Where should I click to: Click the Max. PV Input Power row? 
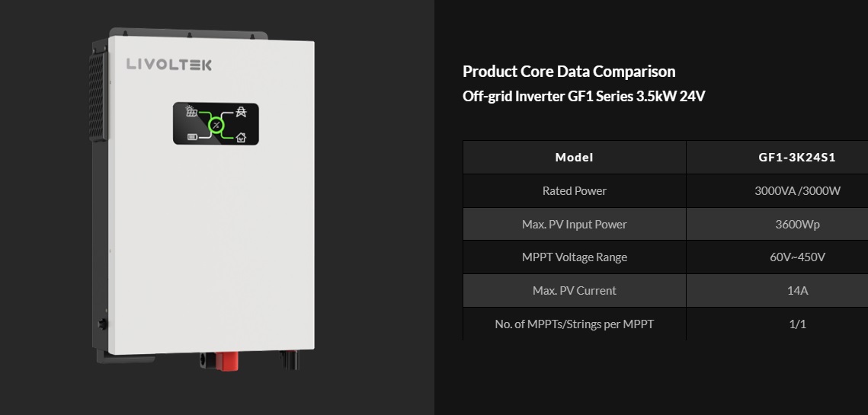tap(665, 224)
